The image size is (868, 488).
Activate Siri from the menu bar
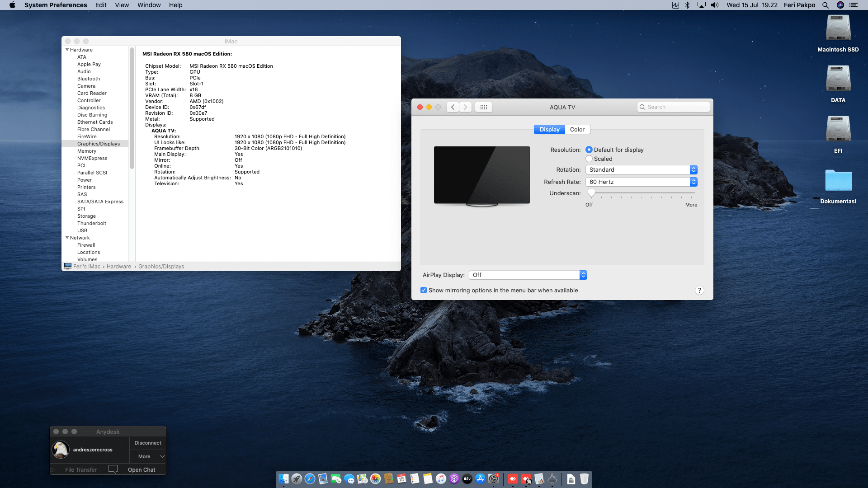pos(840,5)
